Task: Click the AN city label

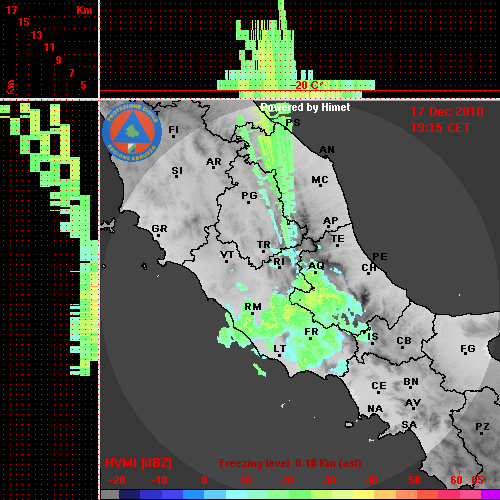Action: [327, 150]
